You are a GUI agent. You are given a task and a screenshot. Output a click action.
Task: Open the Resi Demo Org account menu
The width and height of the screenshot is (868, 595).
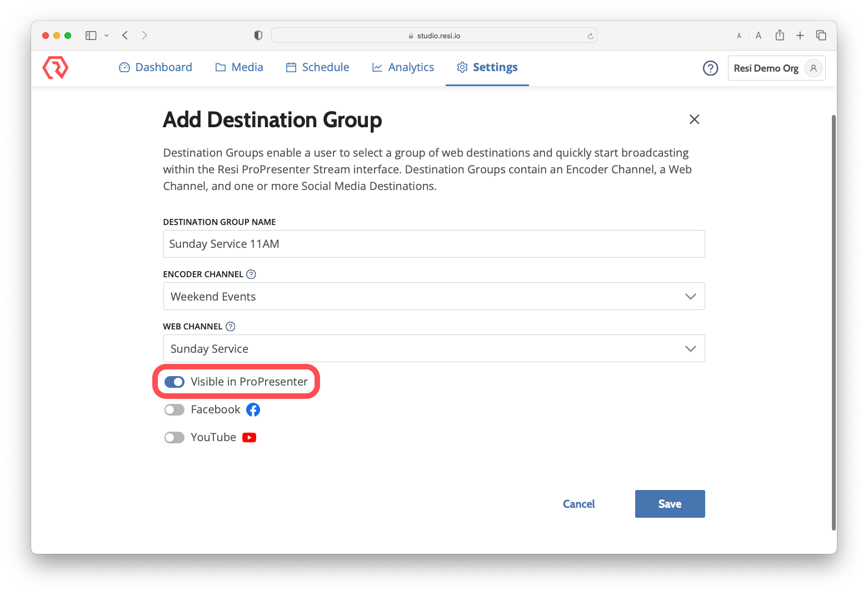point(776,68)
